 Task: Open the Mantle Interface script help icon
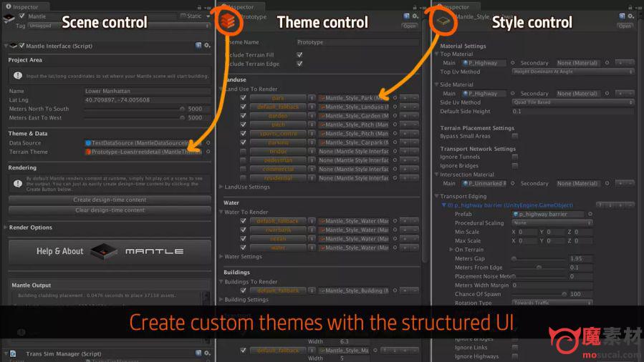[x=198, y=46]
